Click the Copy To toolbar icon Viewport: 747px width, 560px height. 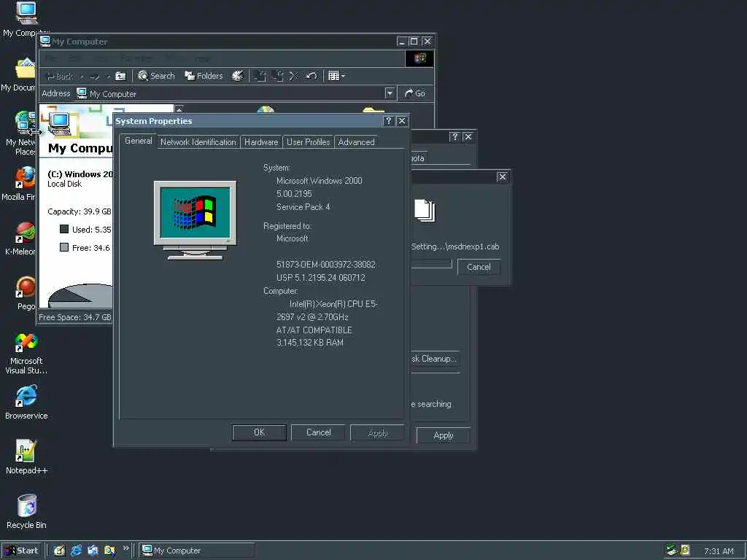point(277,76)
